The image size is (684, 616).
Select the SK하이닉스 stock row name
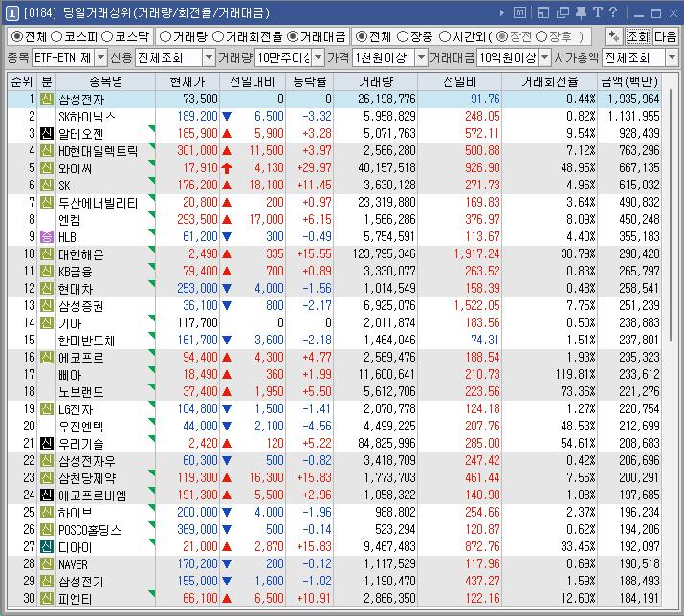[87, 117]
